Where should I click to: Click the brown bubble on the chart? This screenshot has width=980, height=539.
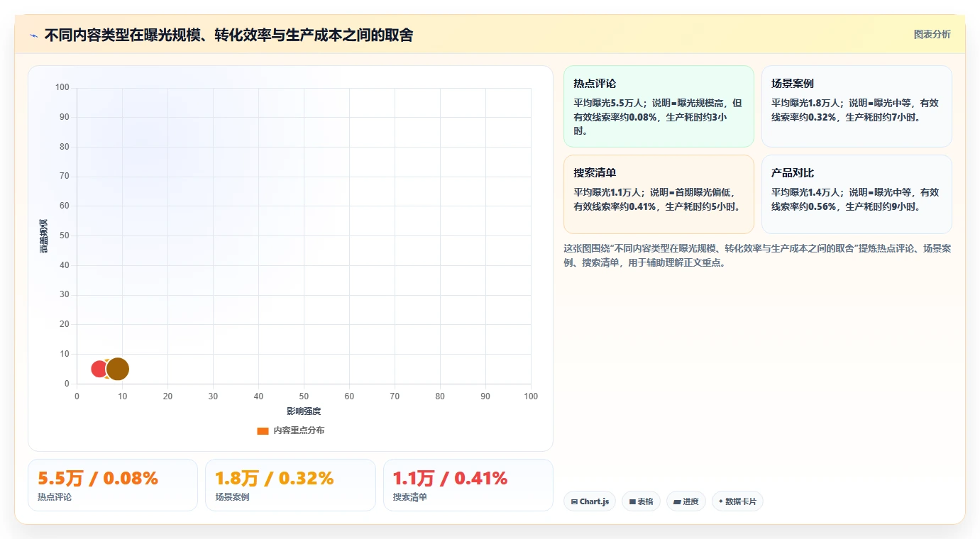point(118,369)
